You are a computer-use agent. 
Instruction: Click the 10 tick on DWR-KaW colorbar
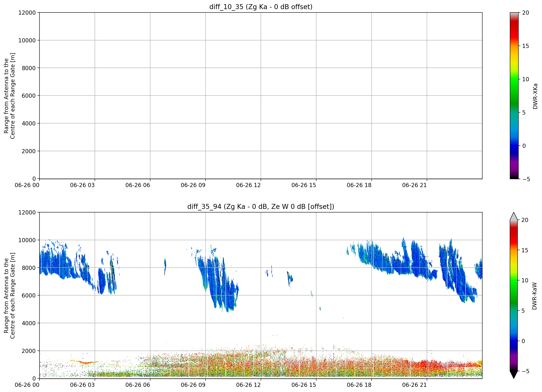point(525,280)
